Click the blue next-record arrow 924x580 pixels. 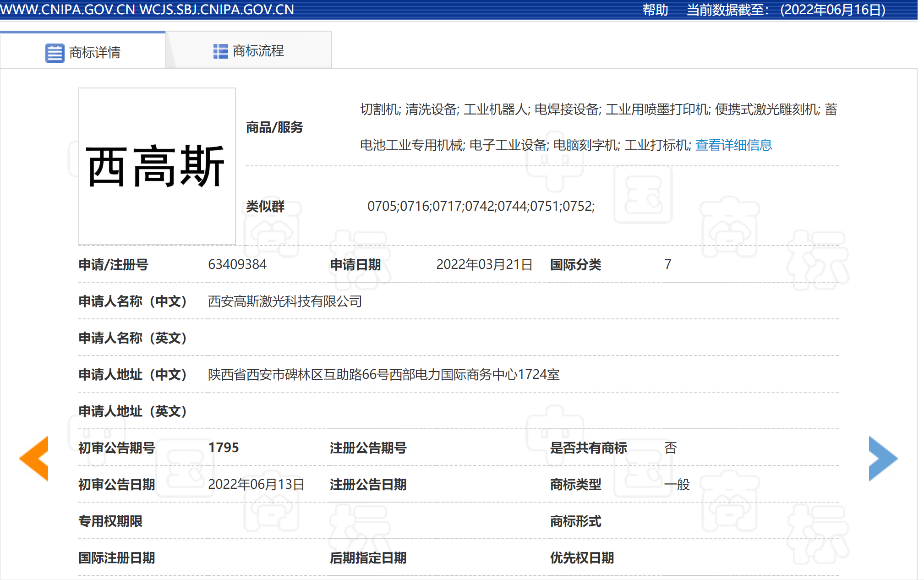click(883, 458)
